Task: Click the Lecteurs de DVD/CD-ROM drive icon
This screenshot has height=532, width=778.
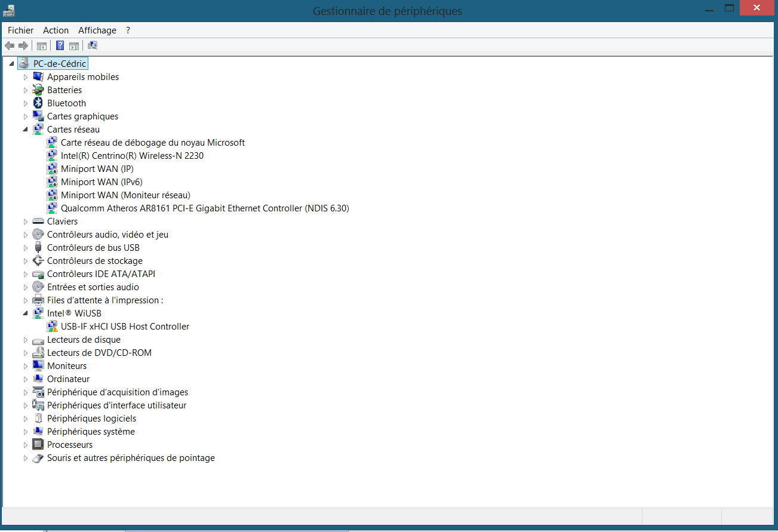Action: click(x=38, y=352)
